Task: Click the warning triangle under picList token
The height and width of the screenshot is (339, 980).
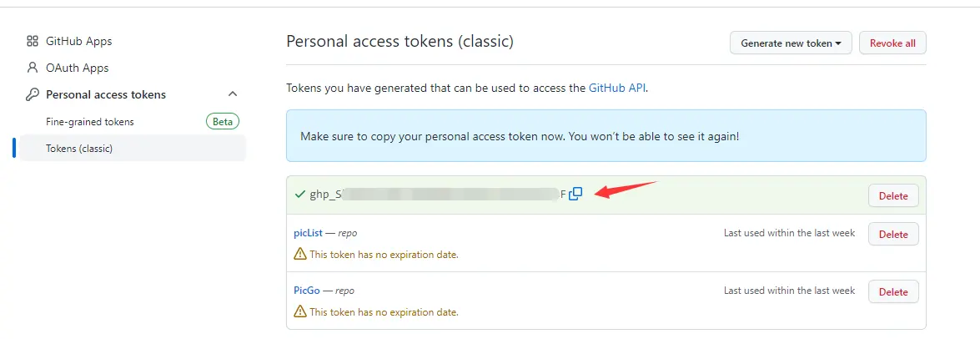Action: click(x=300, y=254)
